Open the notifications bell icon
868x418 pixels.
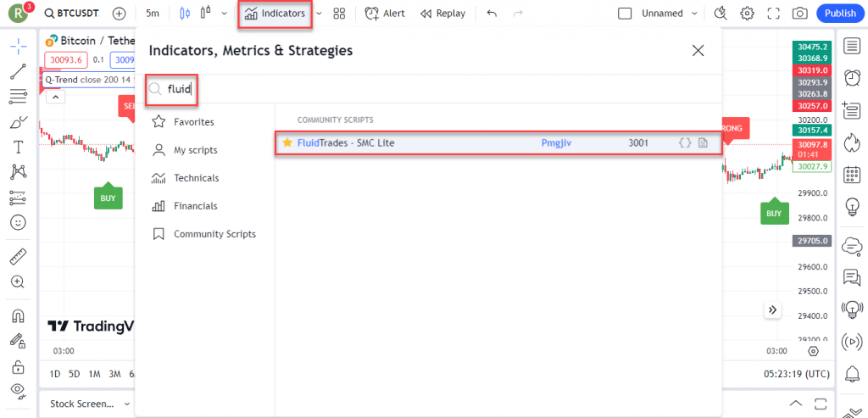[851, 374]
